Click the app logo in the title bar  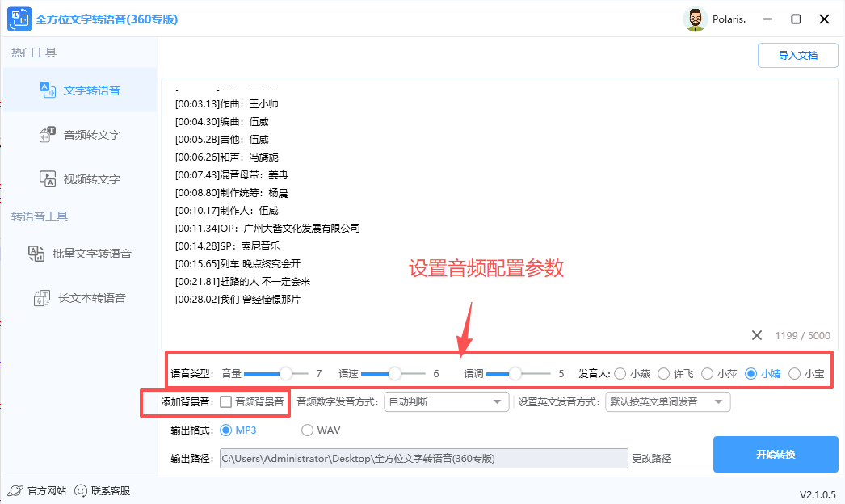point(19,18)
